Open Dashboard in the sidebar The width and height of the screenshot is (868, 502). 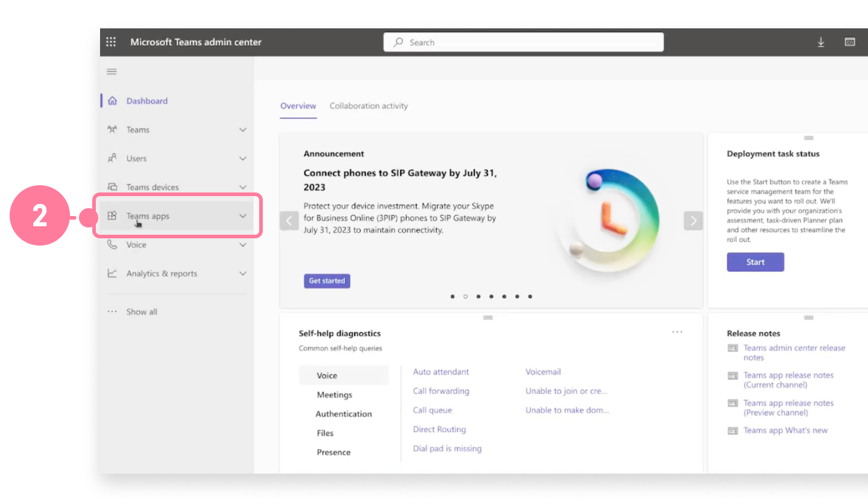[x=147, y=101]
